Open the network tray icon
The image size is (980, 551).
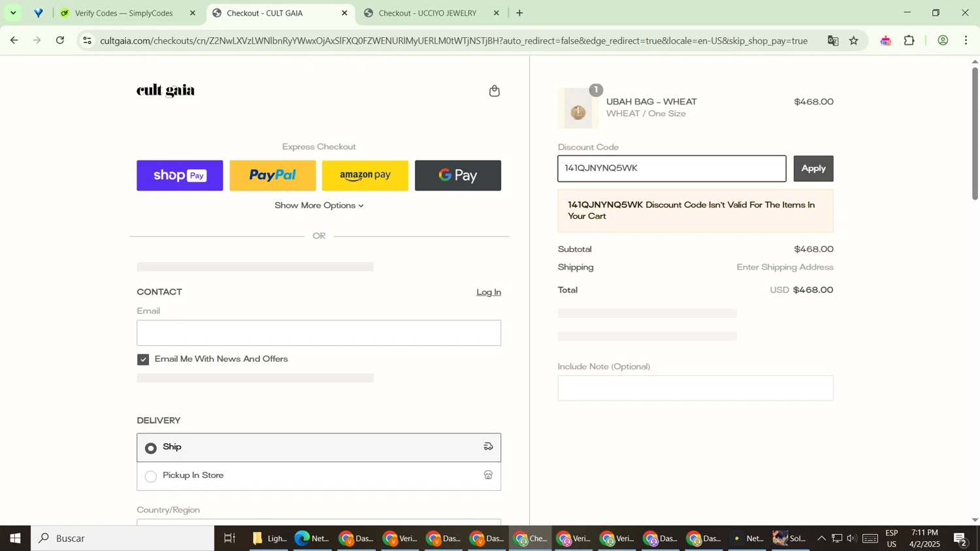(837, 539)
